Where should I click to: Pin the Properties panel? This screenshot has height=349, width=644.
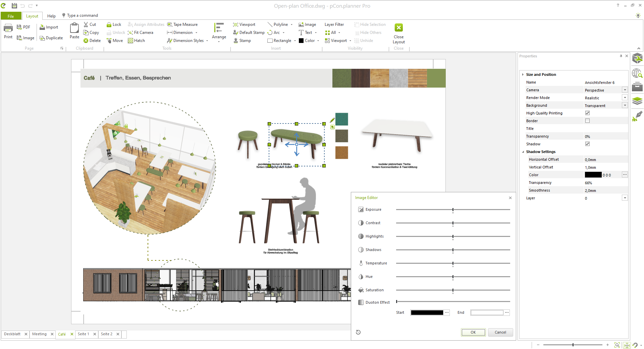[621, 56]
